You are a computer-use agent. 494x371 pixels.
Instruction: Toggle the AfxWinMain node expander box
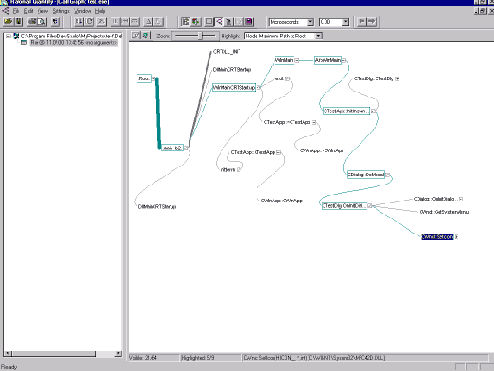tap(344, 60)
